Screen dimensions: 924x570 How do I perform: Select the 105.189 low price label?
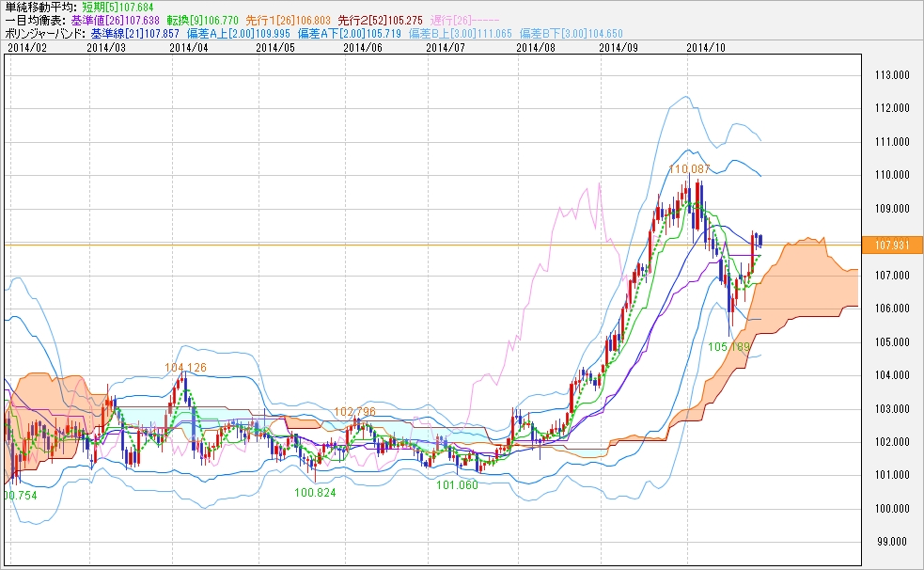click(728, 347)
